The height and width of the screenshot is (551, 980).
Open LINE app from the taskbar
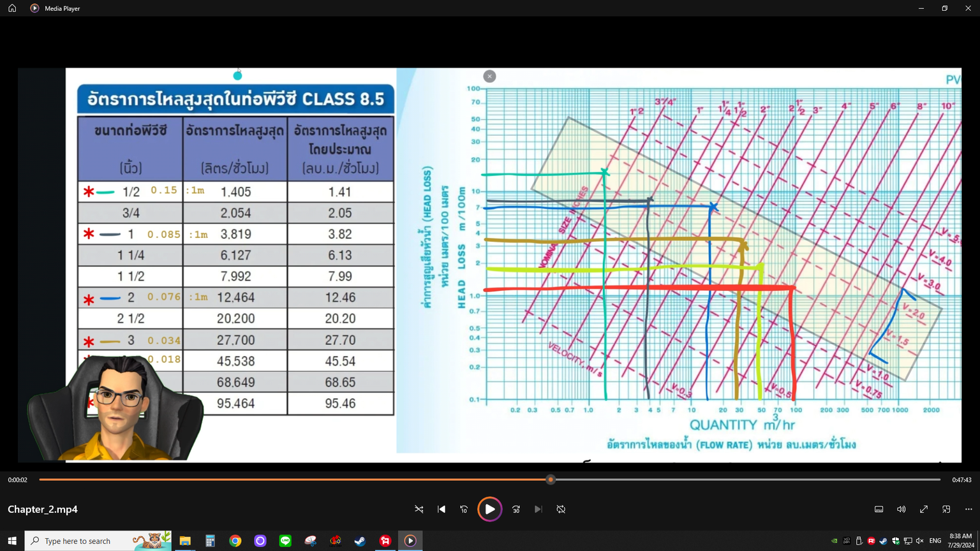[285, 541]
